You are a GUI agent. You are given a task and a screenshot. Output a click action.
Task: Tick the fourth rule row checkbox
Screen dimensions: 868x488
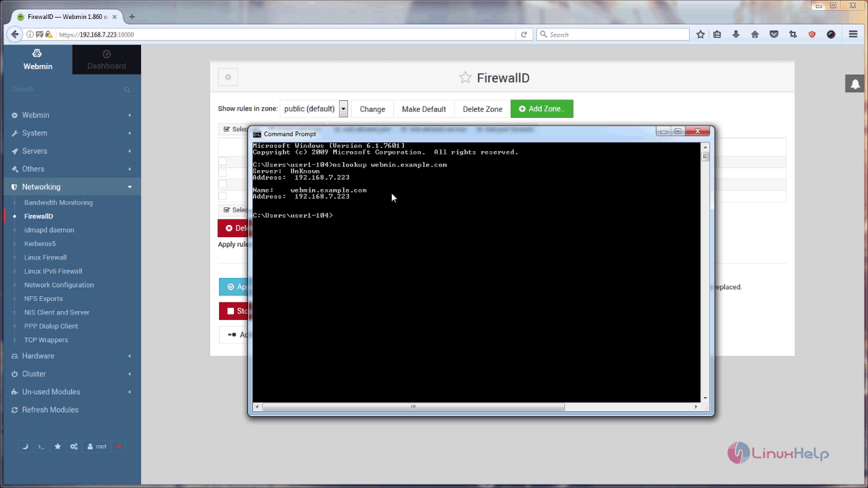[222, 196]
